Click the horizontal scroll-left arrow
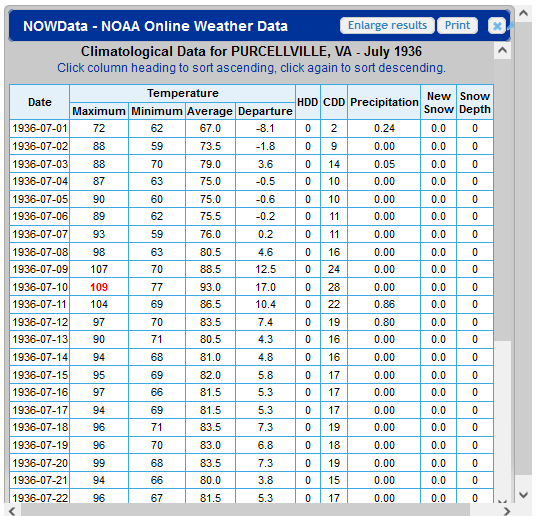This screenshot has height=516, width=538. [12, 511]
